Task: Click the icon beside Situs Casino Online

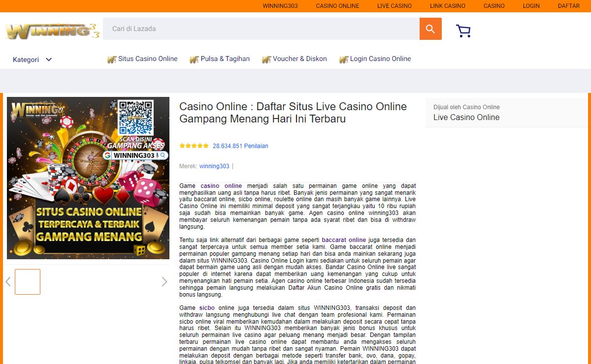Action: (112, 60)
